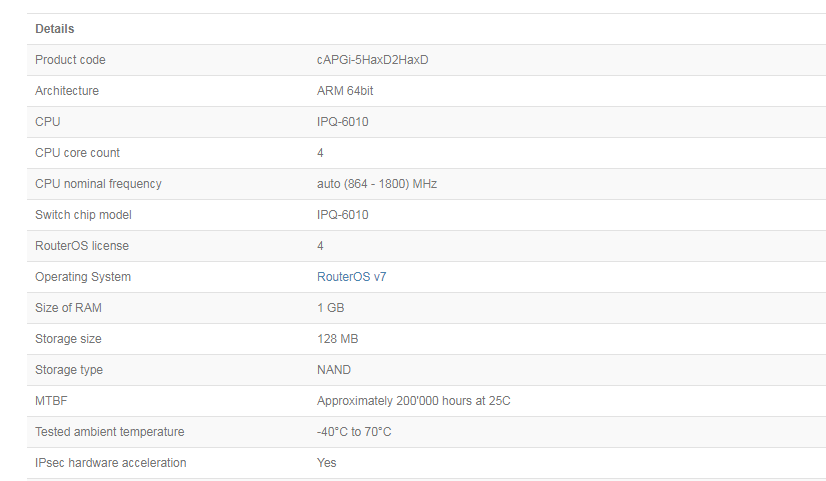Click the IPQ-6010 value in the CPU row
Viewport: 826px width, 481px height.
(342, 122)
